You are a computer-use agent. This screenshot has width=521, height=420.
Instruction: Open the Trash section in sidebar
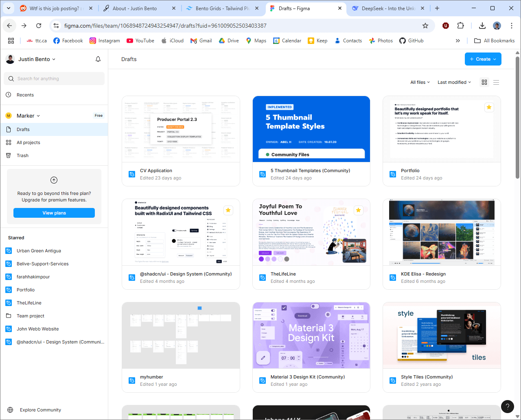click(x=22, y=155)
